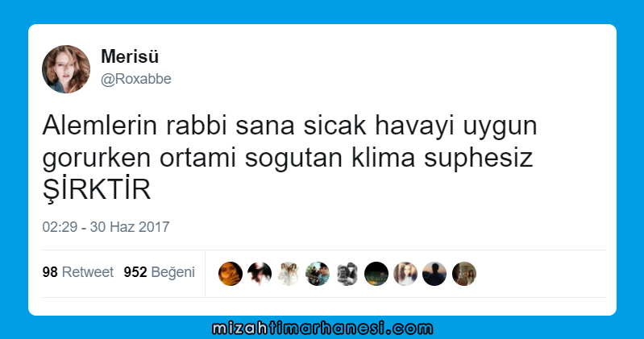The height and width of the screenshot is (339, 644).
Task: Select the tweet timestamp 02:29 - 30 Haz 2017
Action: pos(106,227)
